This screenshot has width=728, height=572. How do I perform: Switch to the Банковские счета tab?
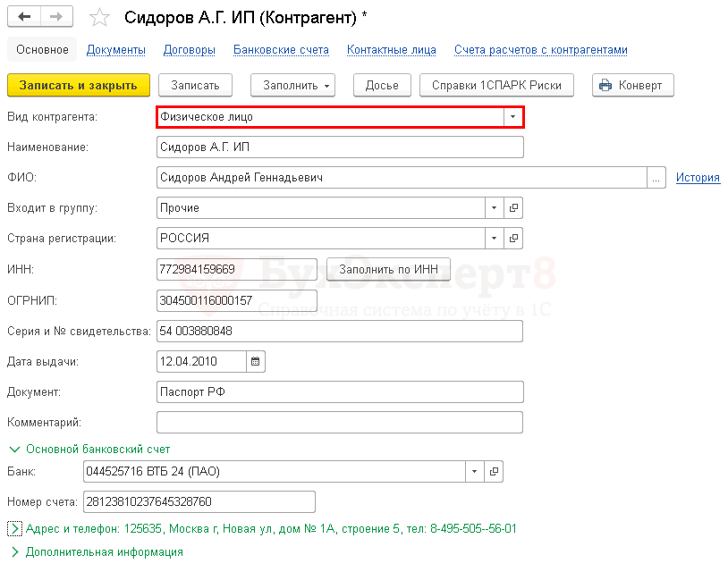[281, 50]
